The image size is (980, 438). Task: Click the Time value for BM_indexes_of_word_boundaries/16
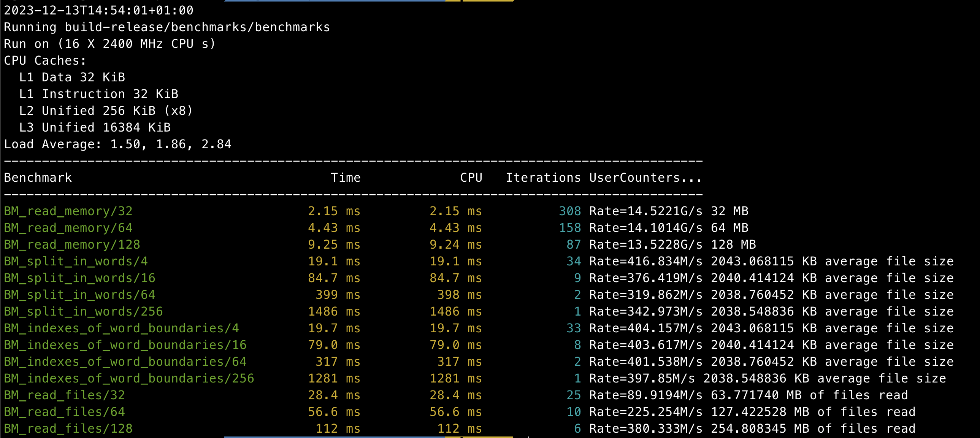pyautogui.click(x=334, y=345)
